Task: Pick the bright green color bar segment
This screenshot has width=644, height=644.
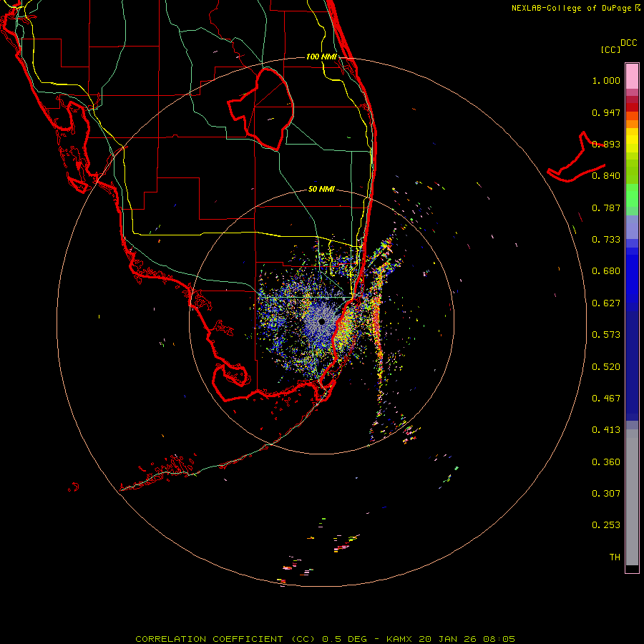Action: pos(632,195)
